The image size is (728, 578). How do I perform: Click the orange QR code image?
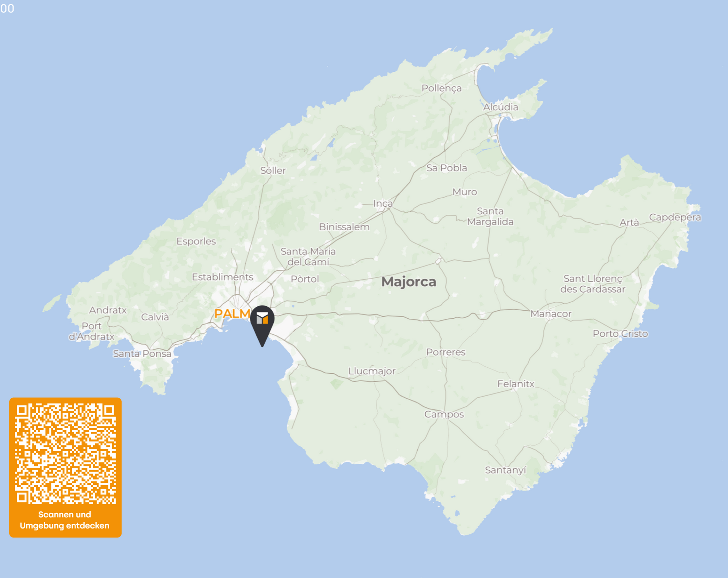pos(65,454)
